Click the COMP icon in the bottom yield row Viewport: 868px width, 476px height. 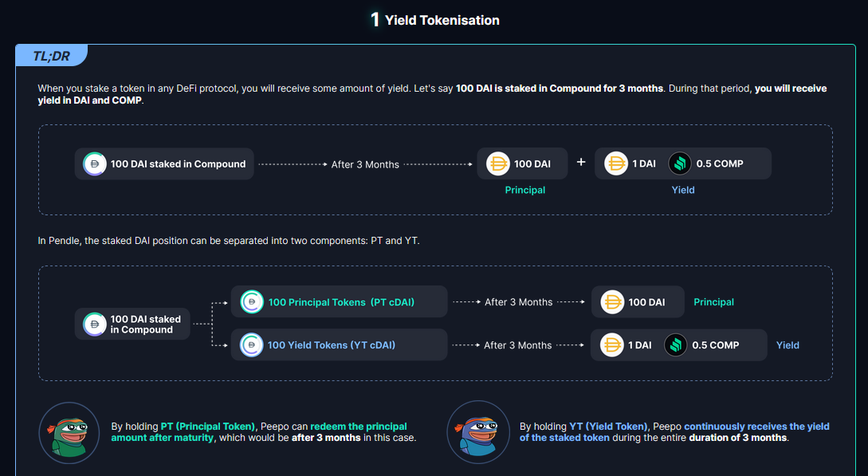coord(675,344)
